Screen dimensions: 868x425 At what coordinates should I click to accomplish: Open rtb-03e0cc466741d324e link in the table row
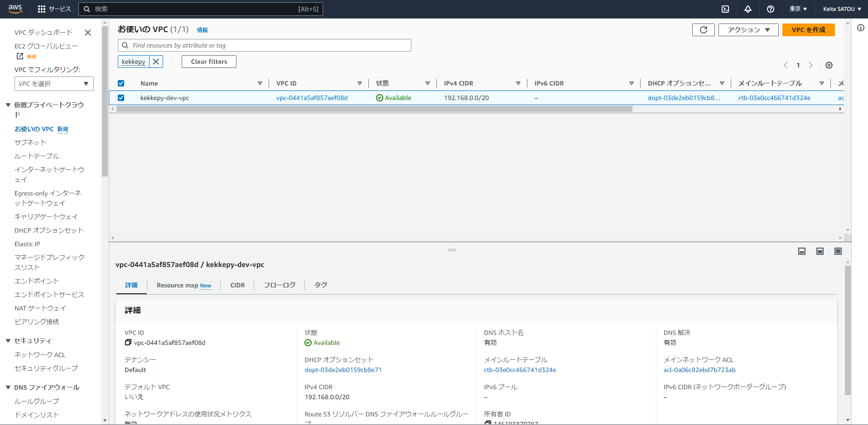pos(774,98)
